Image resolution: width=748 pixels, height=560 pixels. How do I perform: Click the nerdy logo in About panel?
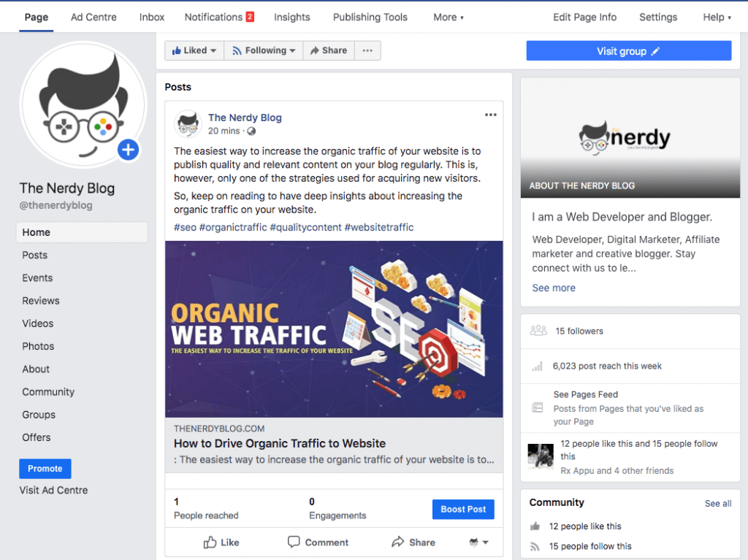pos(625,137)
